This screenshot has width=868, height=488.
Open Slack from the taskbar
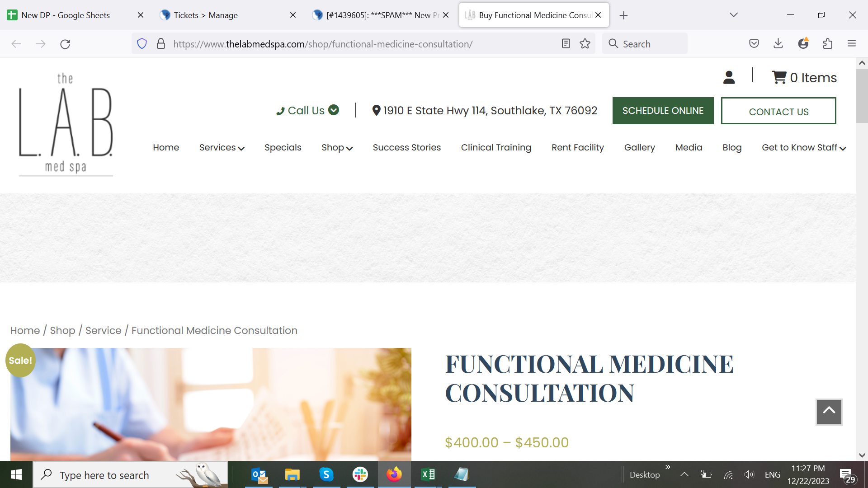tap(360, 474)
